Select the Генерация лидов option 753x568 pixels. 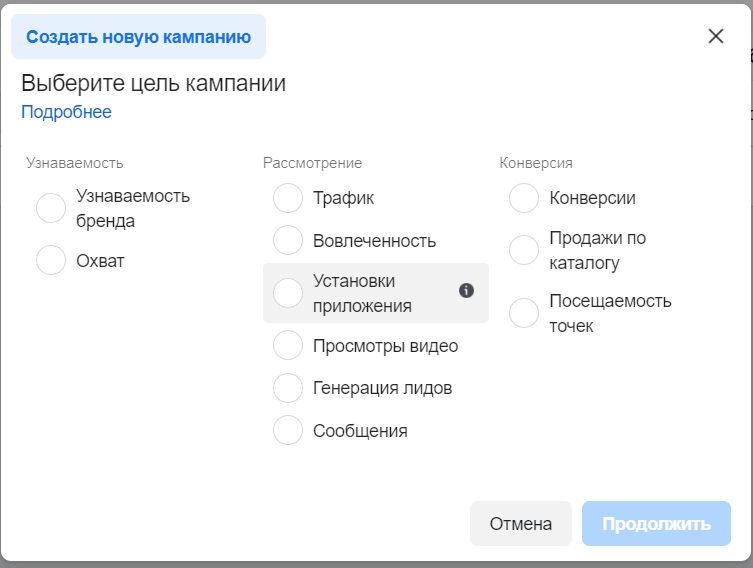tap(288, 387)
